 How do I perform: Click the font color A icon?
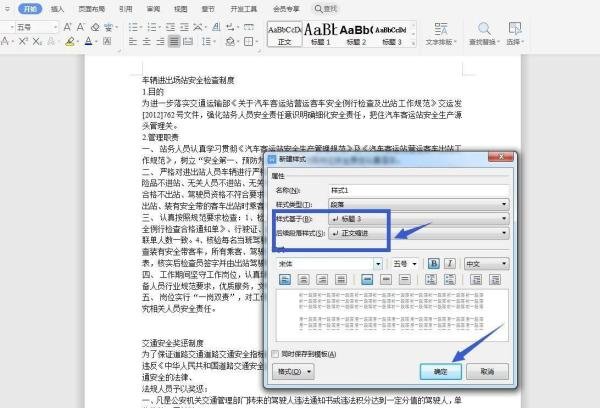click(88, 41)
